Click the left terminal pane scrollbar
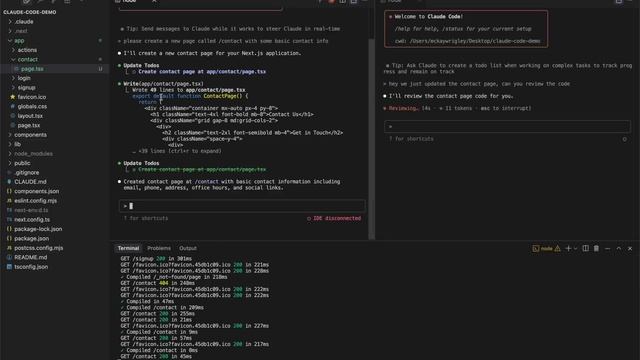The width and height of the screenshot is (640, 360). tap(371, 139)
